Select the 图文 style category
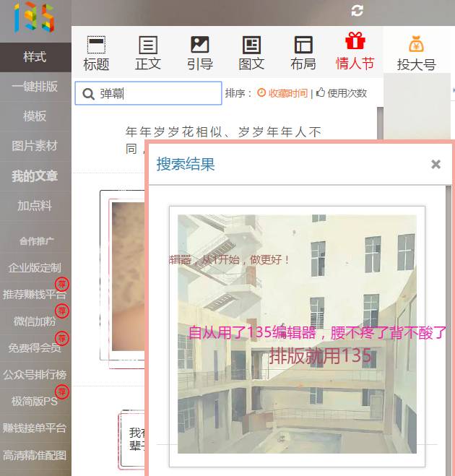This screenshot has width=455, height=476. [x=251, y=53]
